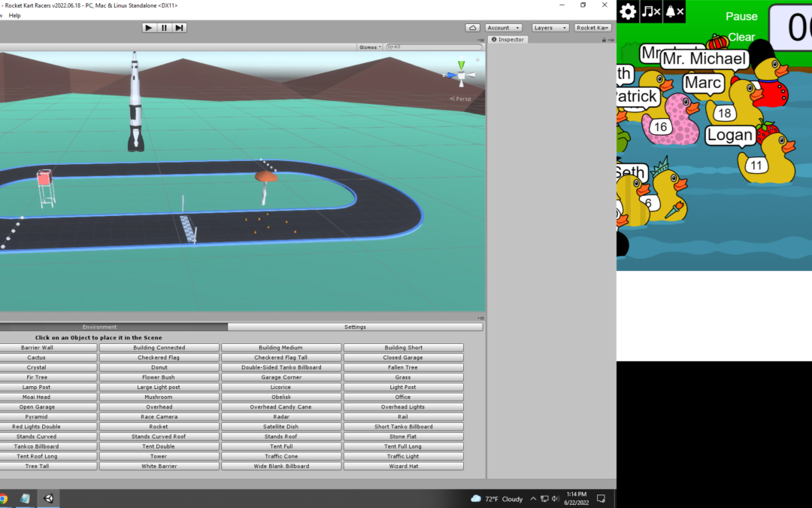The image size is (812, 508).
Task: Open the weather widget showing 72°F Cloudy
Action: tap(497, 499)
